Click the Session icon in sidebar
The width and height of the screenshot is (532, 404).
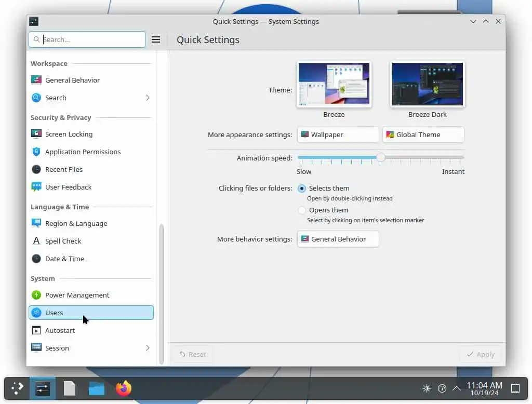[36, 348]
